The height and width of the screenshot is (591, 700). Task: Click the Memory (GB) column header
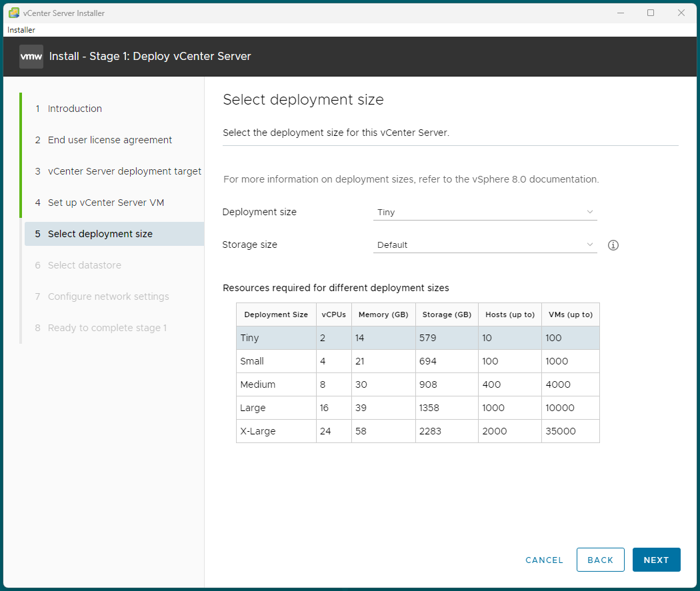(383, 314)
